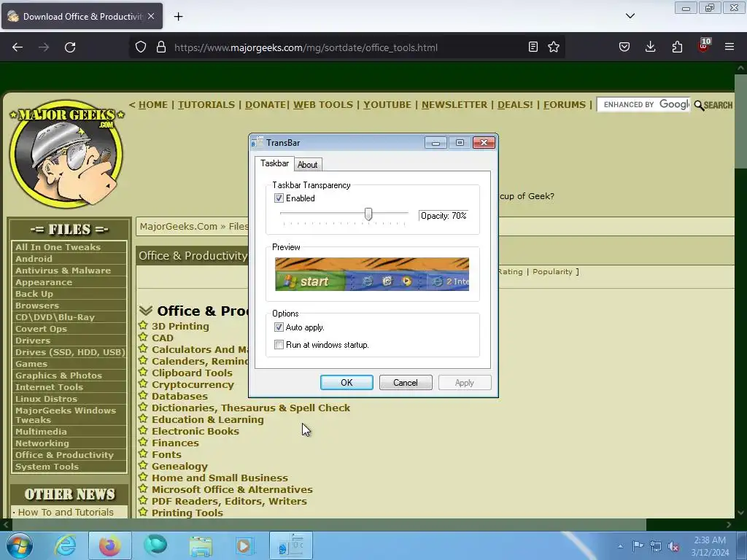
Task: Open the media player taskbar icon
Action: [245, 545]
